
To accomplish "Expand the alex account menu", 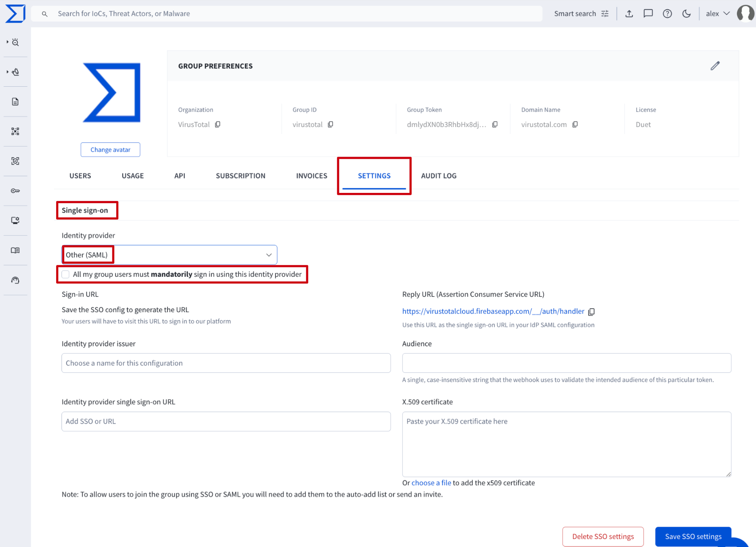I will pos(718,14).
